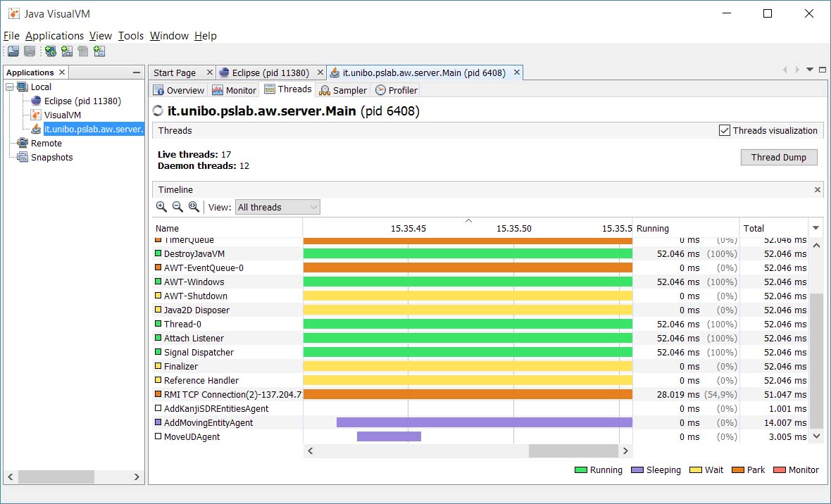Close the it.unibo.pslab.aw.server.Main tab
The width and height of the screenshot is (831, 504).
pos(517,72)
